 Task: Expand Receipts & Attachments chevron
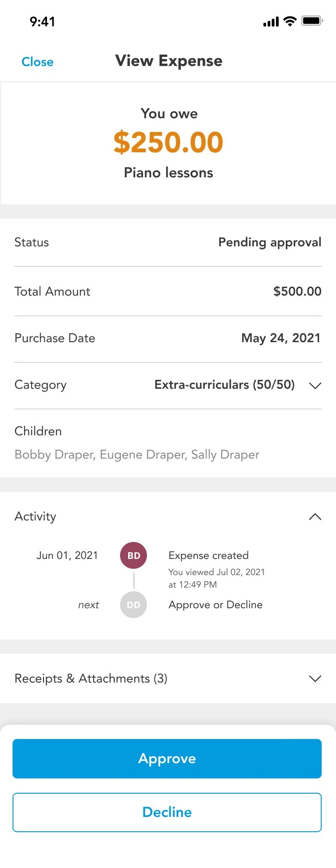(315, 679)
